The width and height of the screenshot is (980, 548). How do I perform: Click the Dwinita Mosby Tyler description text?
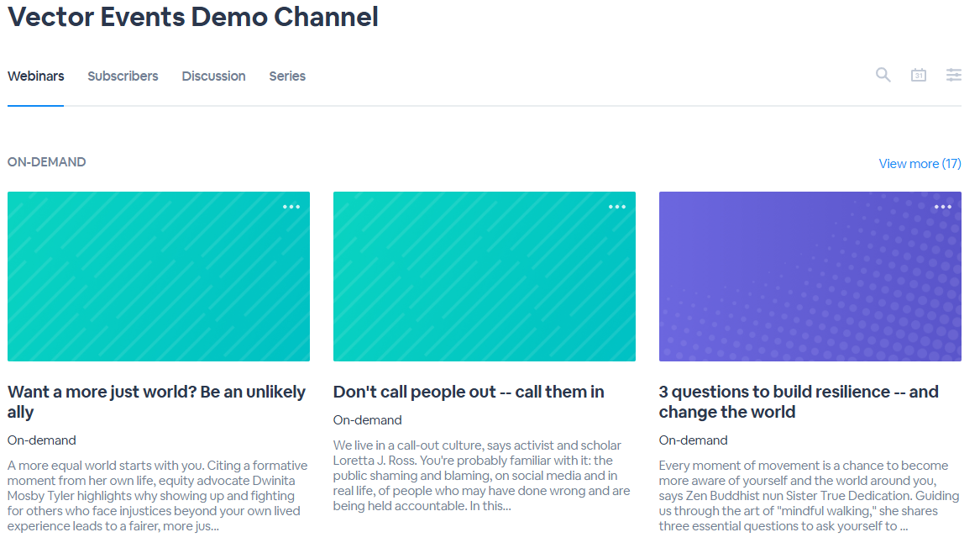(158, 495)
